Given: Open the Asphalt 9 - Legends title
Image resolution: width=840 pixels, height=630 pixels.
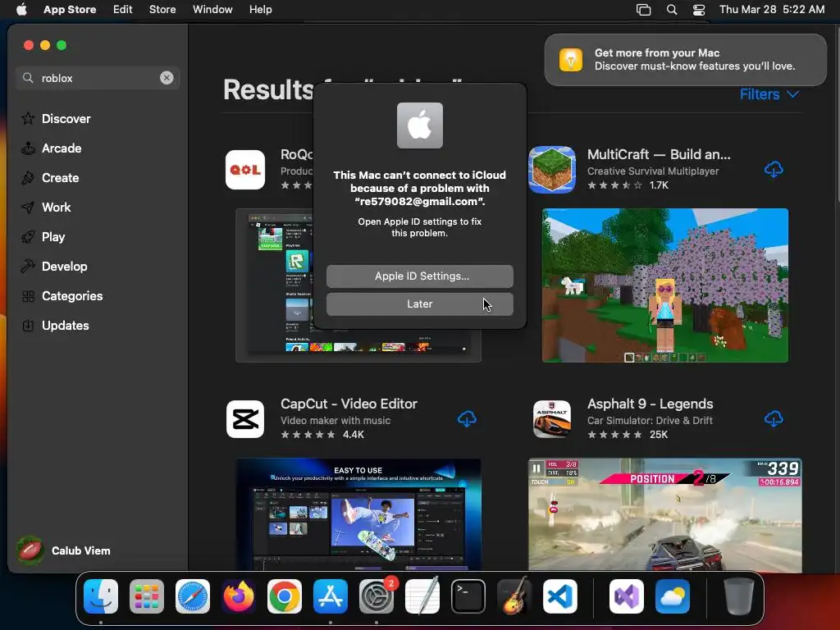Looking at the screenshot, I should pyautogui.click(x=650, y=404).
